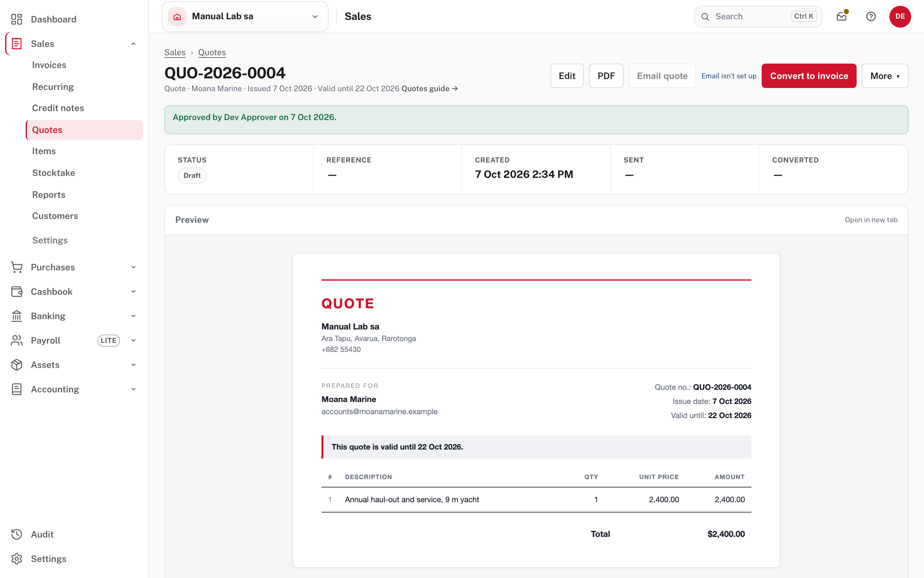Expand the Banking section chevron
Image resolution: width=924 pixels, height=578 pixels.
(x=133, y=316)
